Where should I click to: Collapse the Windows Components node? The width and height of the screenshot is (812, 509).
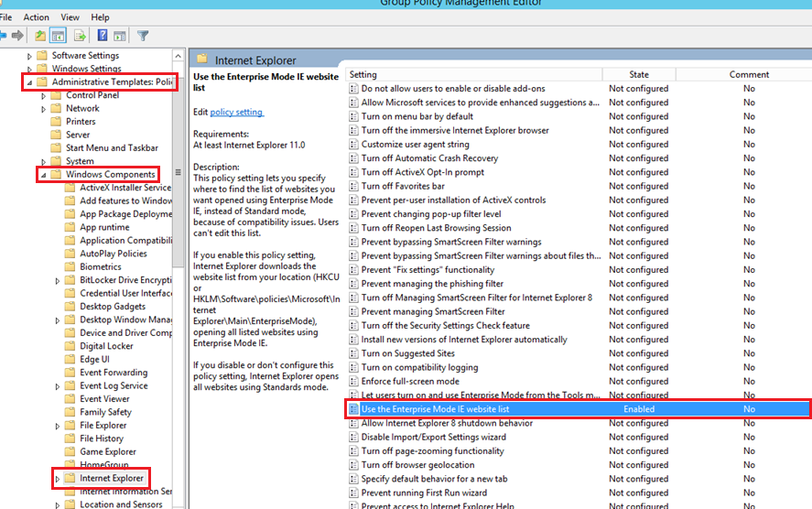tap(44, 175)
